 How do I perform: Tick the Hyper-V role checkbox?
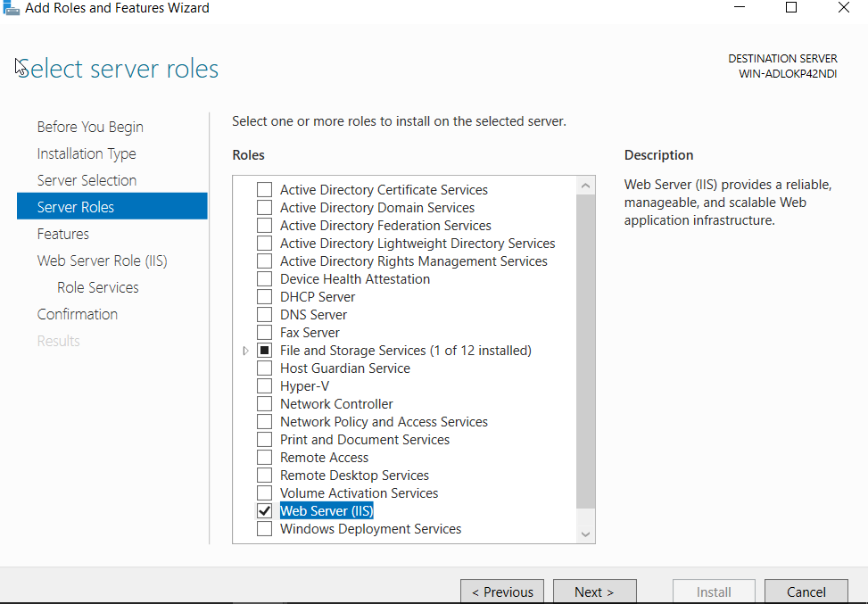264,386
